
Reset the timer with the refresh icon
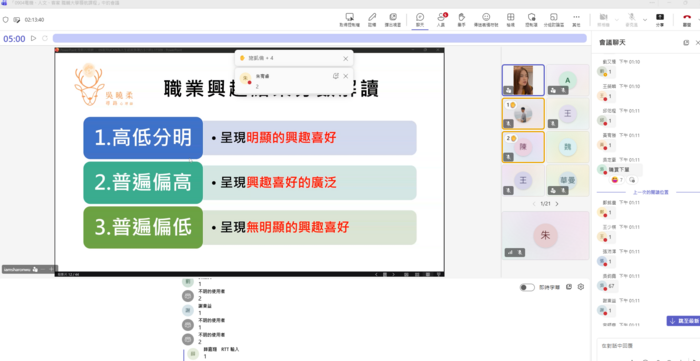[x=45, y=38]
